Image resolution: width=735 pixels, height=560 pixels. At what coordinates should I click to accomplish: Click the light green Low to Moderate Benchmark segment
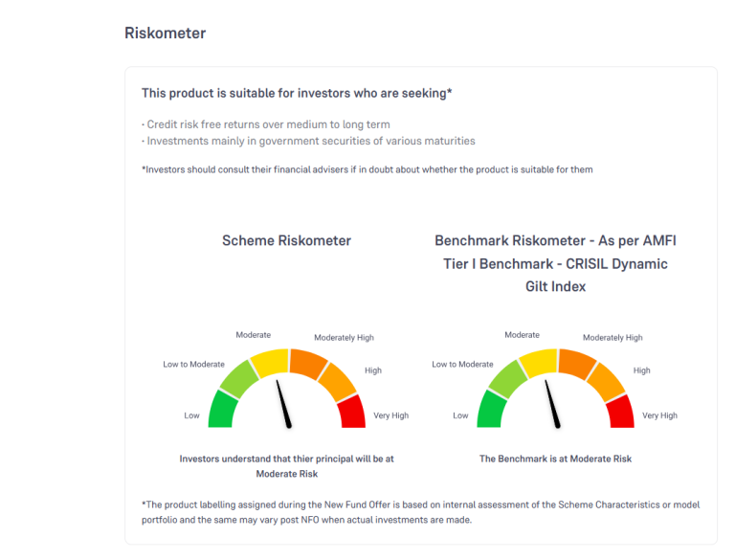point(504,378)
